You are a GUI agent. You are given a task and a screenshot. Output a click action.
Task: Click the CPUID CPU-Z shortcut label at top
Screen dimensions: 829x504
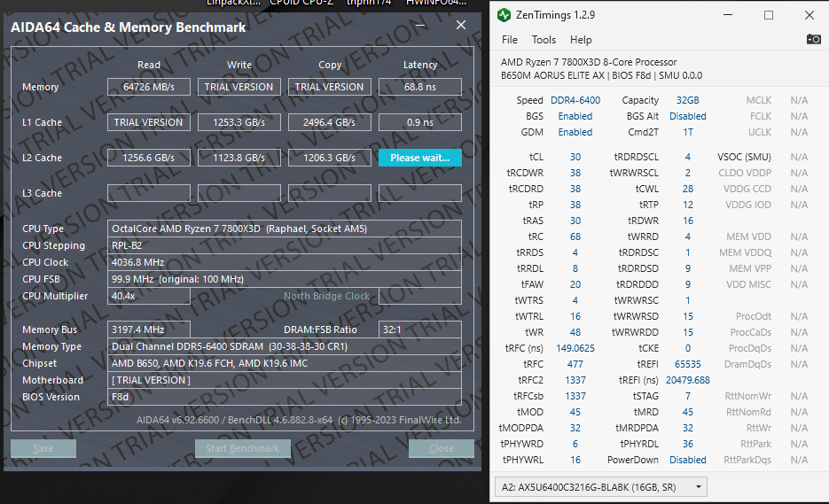(x=301, y=3)
